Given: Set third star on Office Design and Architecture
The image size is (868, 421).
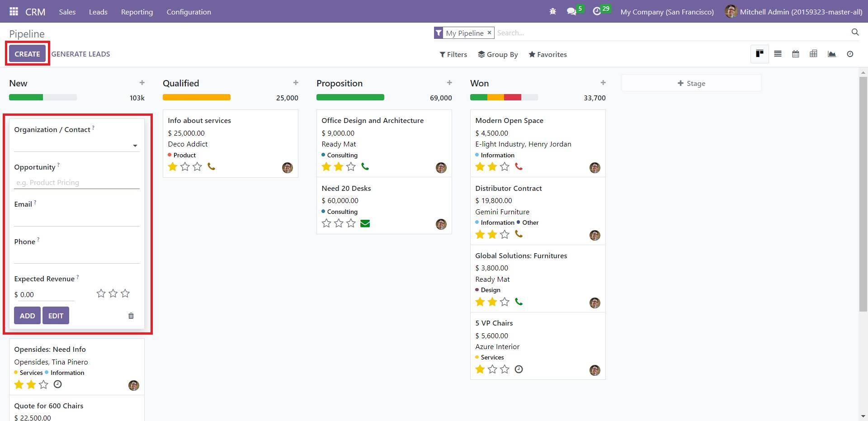Looking at the screenshot, I should (x=351, y=167).
